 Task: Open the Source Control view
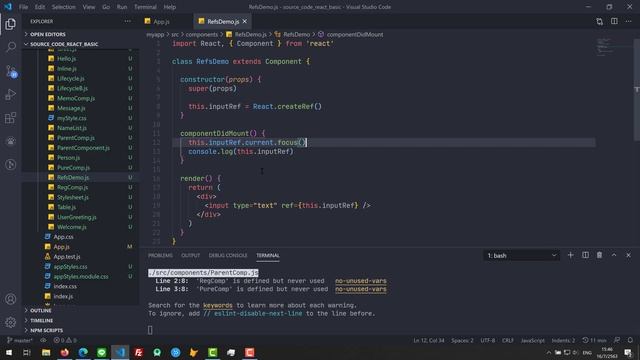point(11,71)
